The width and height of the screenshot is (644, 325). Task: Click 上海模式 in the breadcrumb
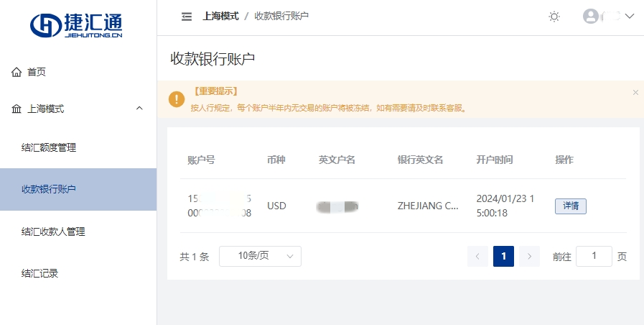coord(220,16)
